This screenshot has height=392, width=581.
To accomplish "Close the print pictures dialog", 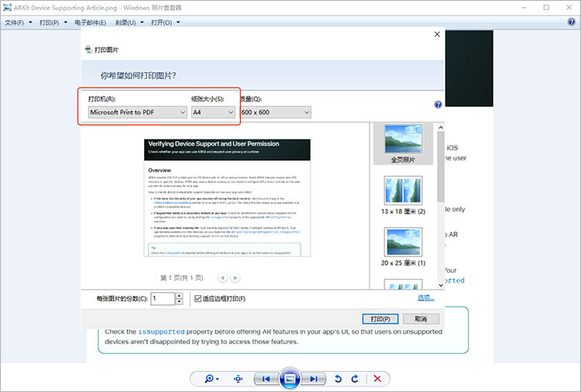I will (437, 34).
